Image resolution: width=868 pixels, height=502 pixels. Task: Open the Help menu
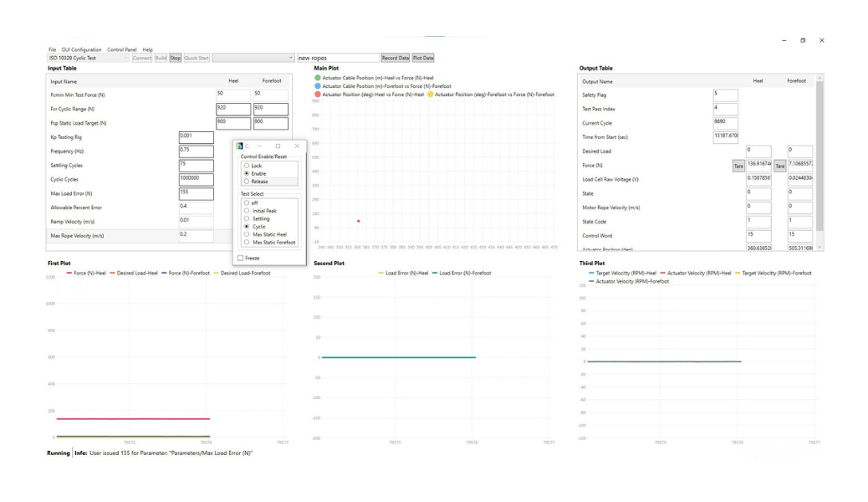point(147,50)
